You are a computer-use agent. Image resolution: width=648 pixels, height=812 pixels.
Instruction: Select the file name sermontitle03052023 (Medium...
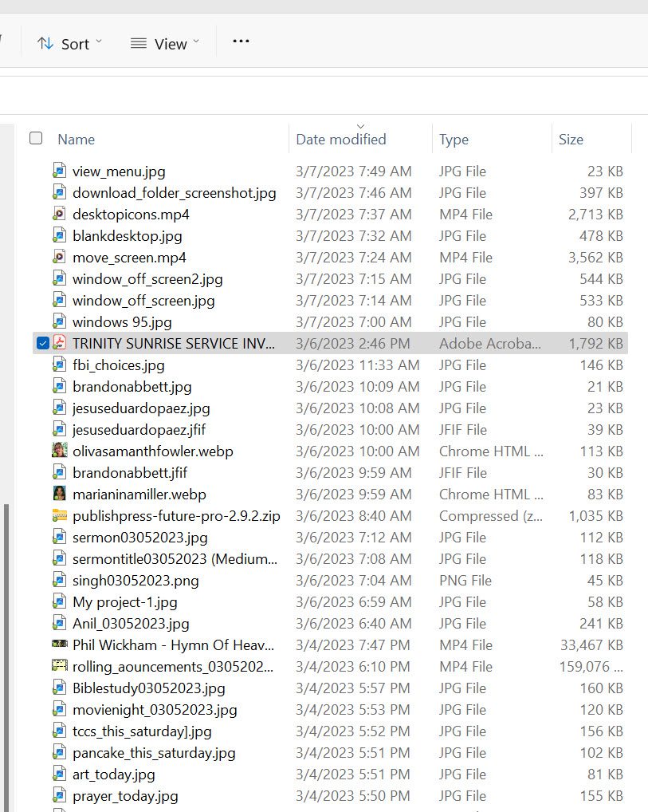175,559
